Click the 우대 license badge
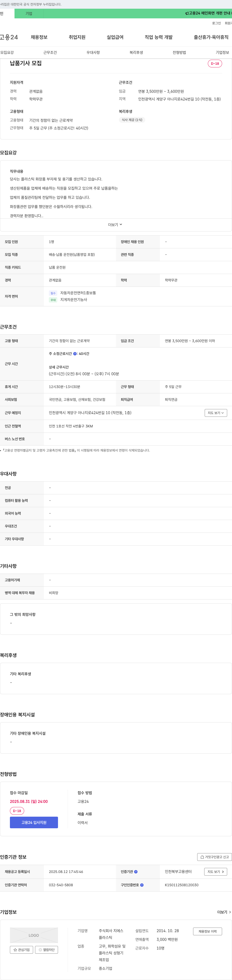The image size is (232, 980). click(x=53, y=300)
